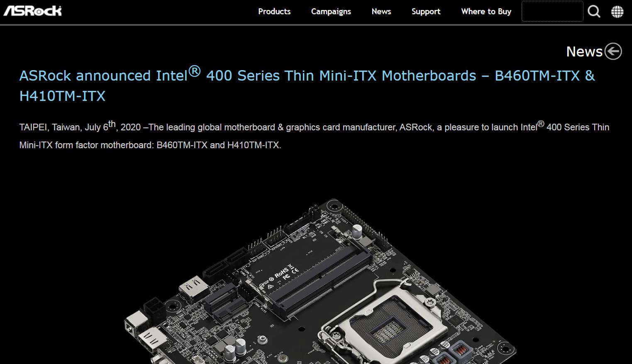Open the Support menu
The width and height of the screenshot is (632, 364).
(426, 12)
